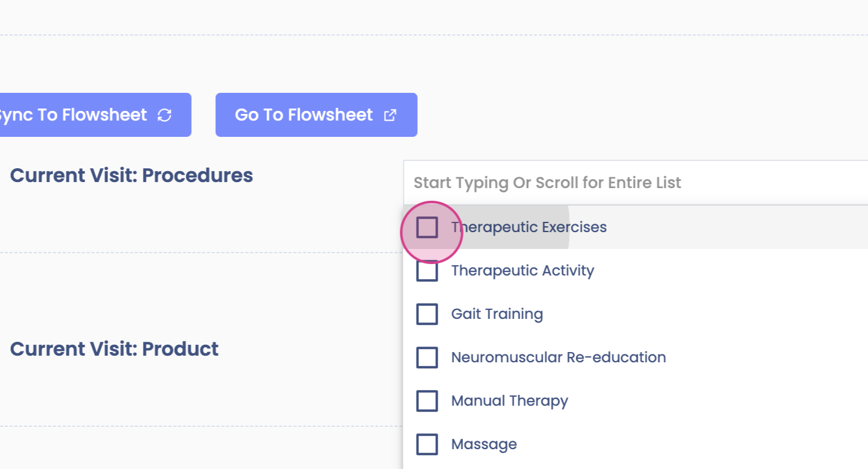
Task: Tick the Therapeutic Activity checkbox
Action: [x=427, y=271]
